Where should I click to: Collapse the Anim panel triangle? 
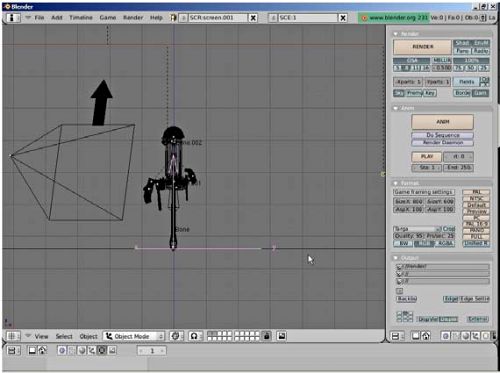396,108
